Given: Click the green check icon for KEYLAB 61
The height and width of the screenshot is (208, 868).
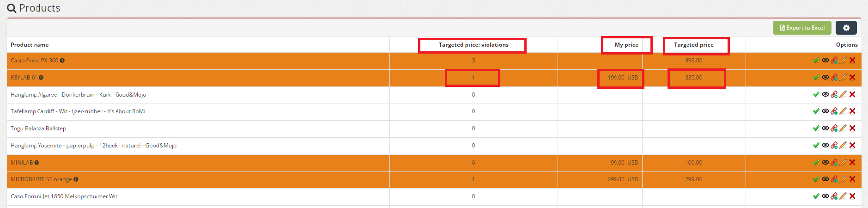Looking at the screenshot, I should point(816,77).
